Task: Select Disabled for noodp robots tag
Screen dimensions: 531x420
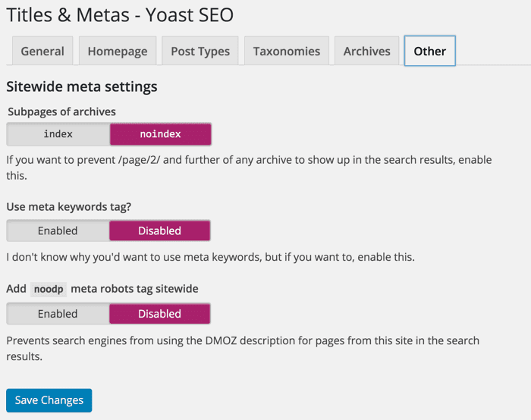Action: coord(159,314)
